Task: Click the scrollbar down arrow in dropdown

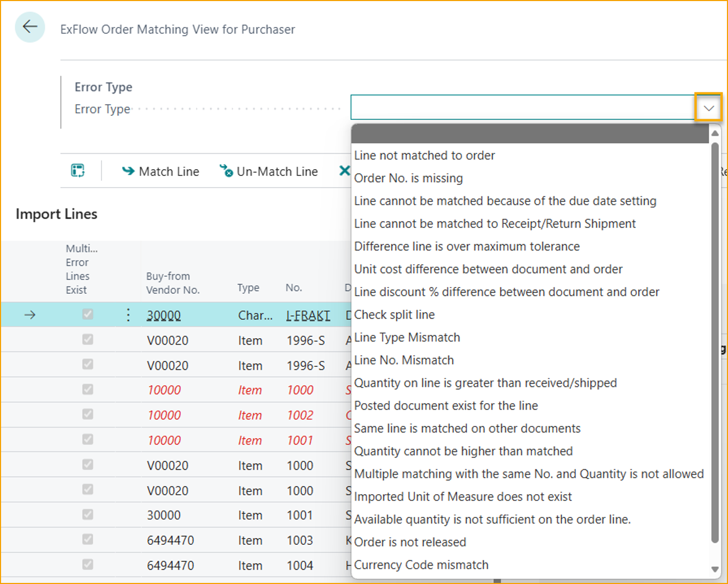Action: click(715, 569)
